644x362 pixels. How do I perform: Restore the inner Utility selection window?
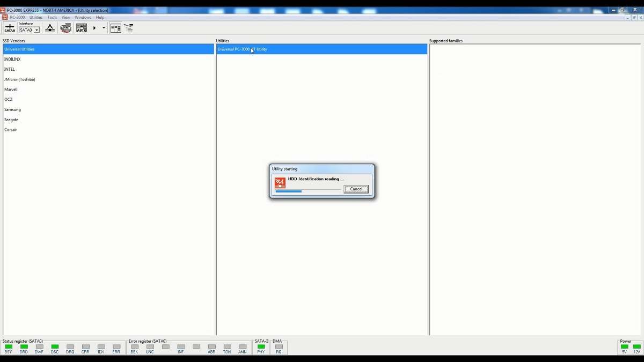634,17
